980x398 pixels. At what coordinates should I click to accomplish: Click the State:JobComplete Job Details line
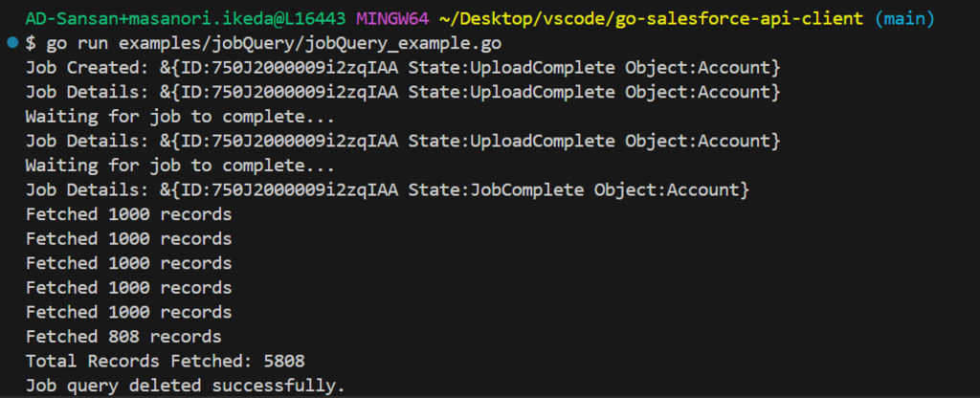point(388,190)
